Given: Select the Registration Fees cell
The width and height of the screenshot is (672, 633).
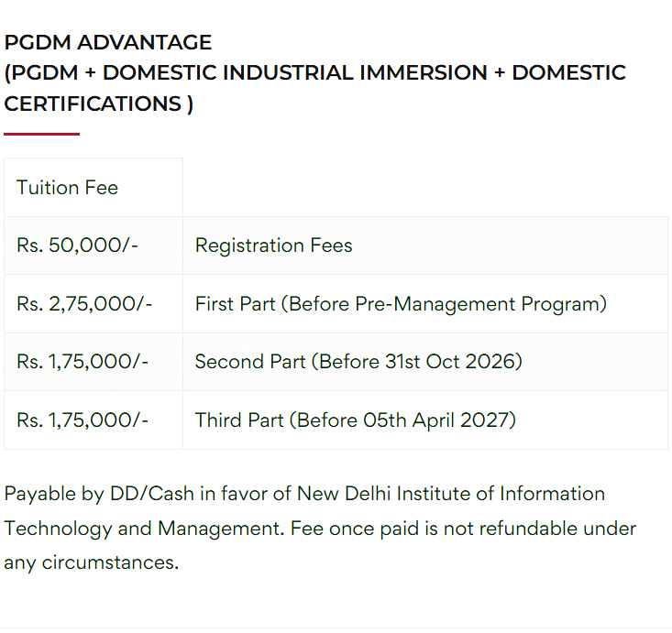Looking at the screenshot, I should tap(273, 246).
